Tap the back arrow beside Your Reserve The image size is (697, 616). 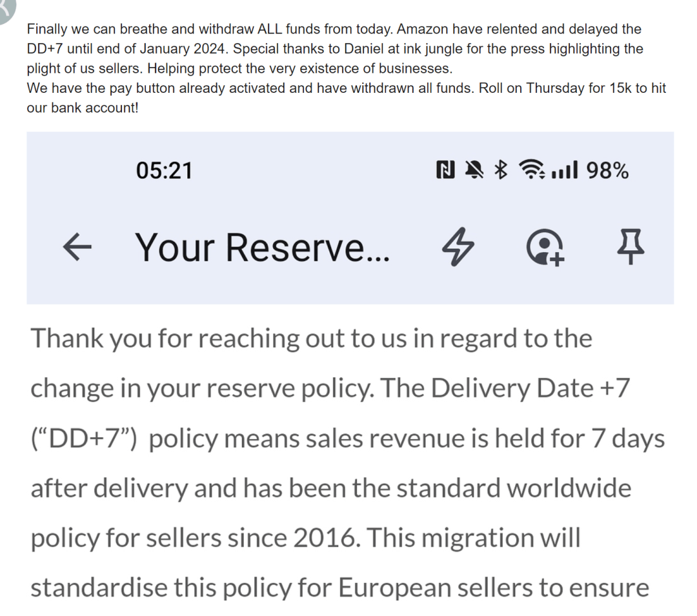coord(76,248)
